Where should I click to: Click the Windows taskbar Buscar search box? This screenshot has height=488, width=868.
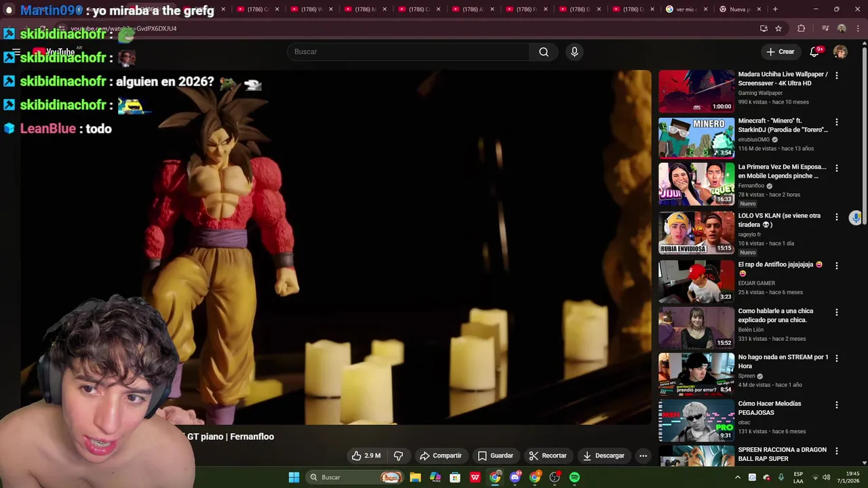pos(355,477)
